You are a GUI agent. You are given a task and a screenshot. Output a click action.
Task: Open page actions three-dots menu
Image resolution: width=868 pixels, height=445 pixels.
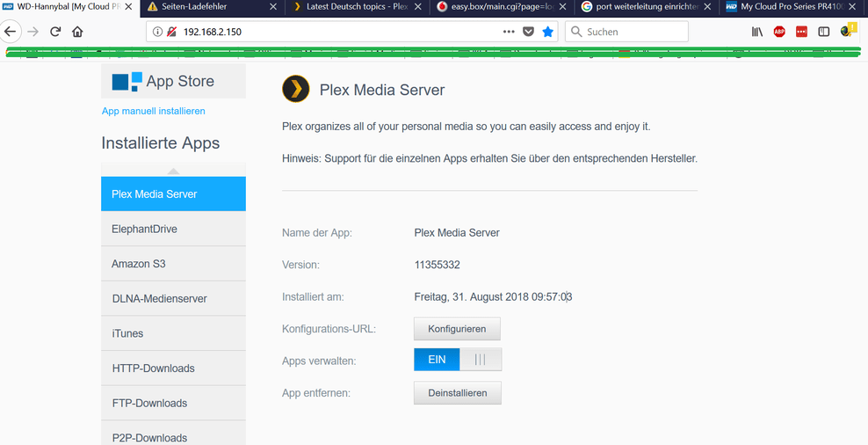click(x=509, y=32)
